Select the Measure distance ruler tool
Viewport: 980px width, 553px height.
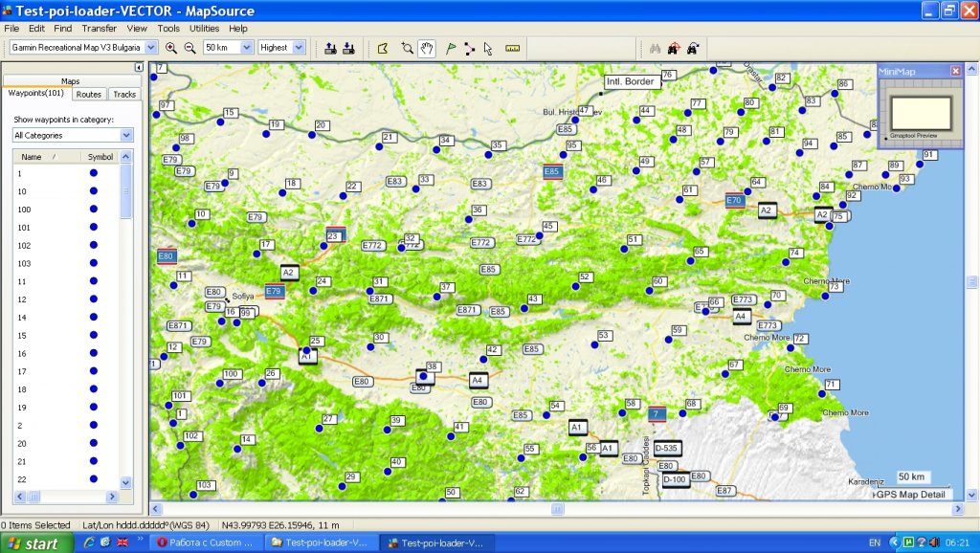click(x=513, y=48)
